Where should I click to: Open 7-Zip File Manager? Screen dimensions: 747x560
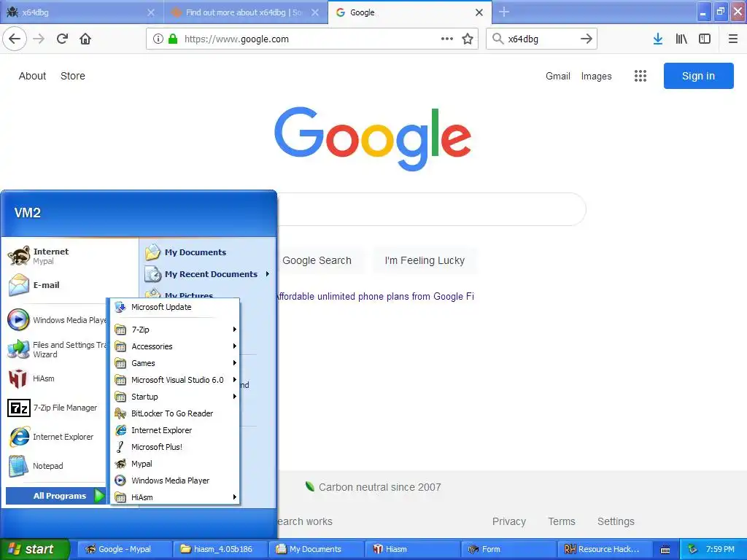(x=56, y=408)
